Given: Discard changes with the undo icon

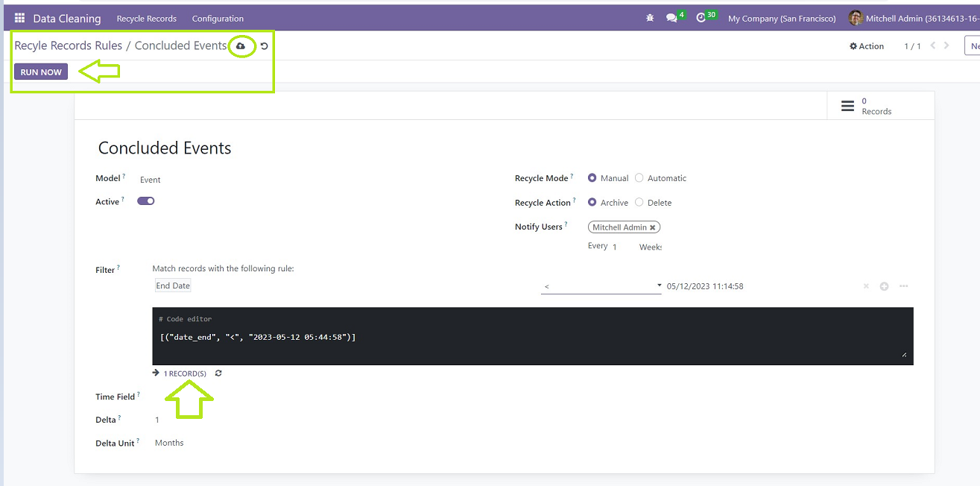Looking at the screenshot, I should click(x=264, y=46).
